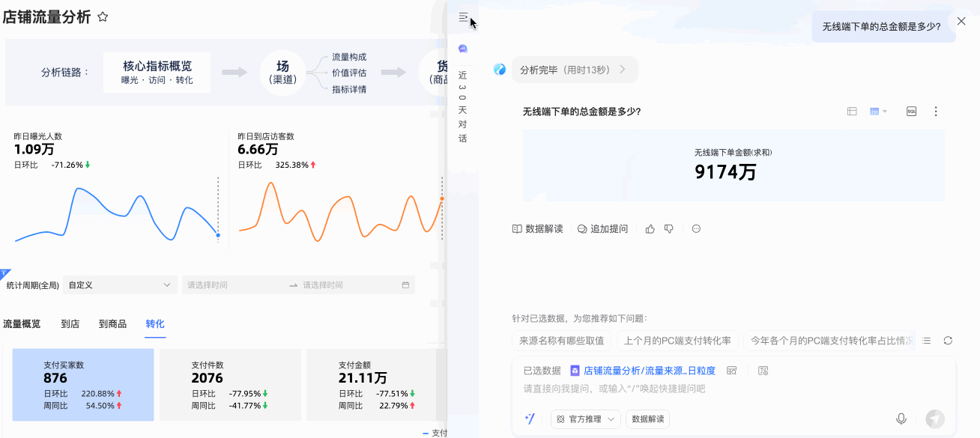
Task: Click the filter tag icon beside 统计周期
Action: tap(4, 274)
